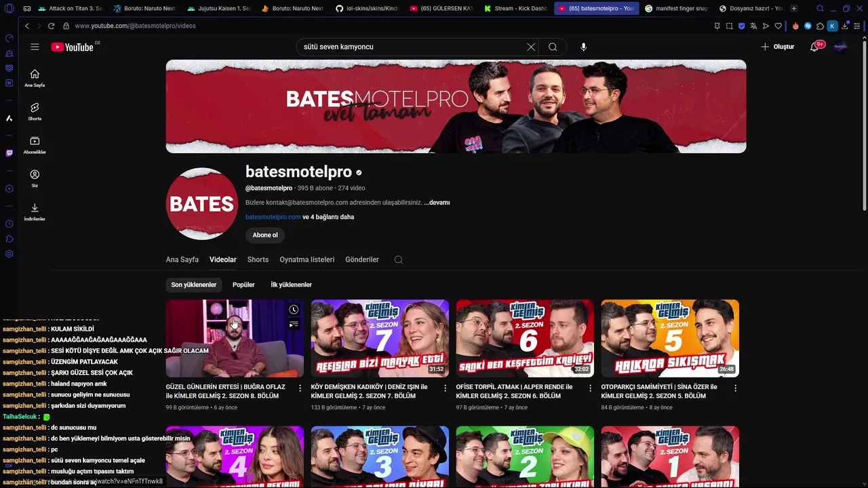Open browser downloads icon

tap(844, 26)
